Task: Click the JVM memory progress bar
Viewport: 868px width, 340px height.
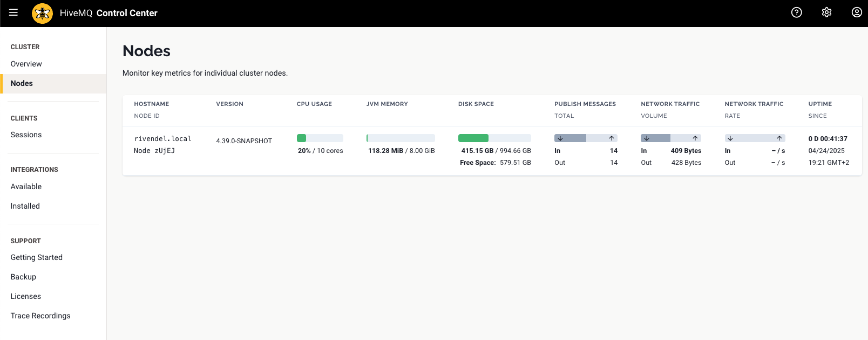Action: (x=401, y=138)
